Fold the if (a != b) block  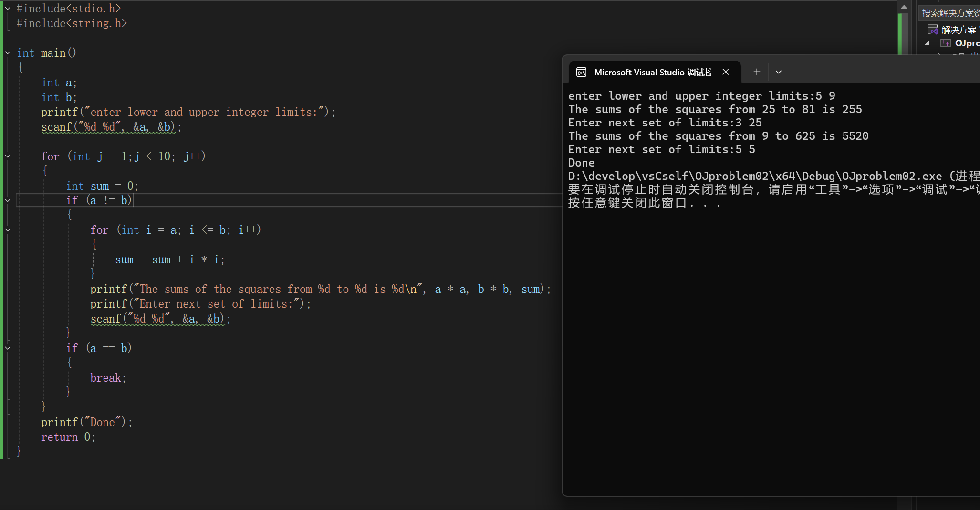[8, 200]
